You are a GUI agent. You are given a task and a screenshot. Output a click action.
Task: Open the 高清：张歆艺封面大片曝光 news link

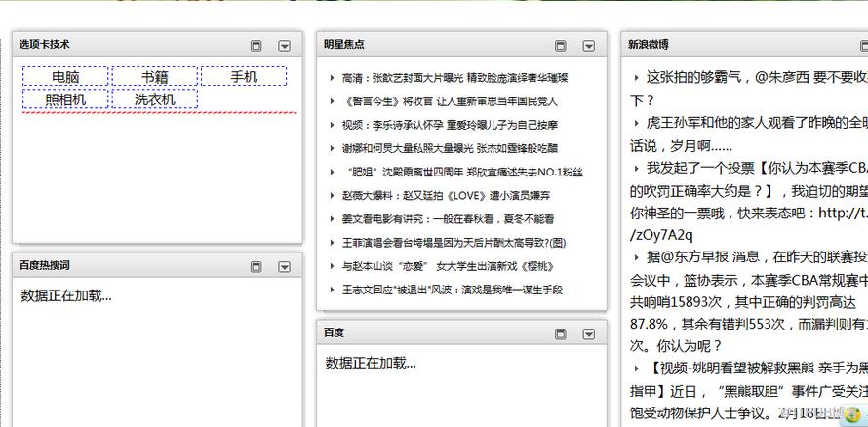coord(455,78)
